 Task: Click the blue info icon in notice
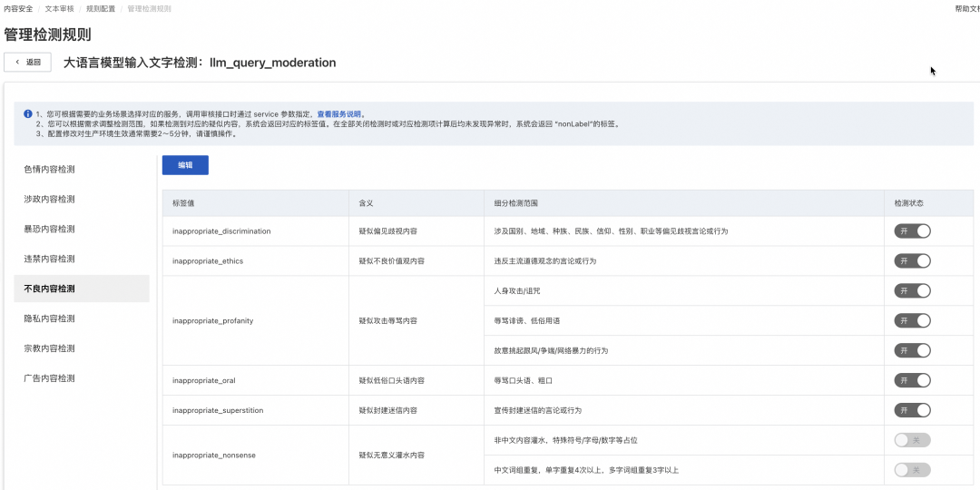27,114
